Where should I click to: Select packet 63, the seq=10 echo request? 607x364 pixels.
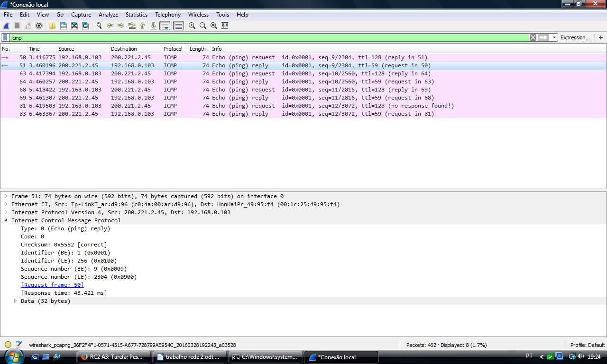coord(303,73)
